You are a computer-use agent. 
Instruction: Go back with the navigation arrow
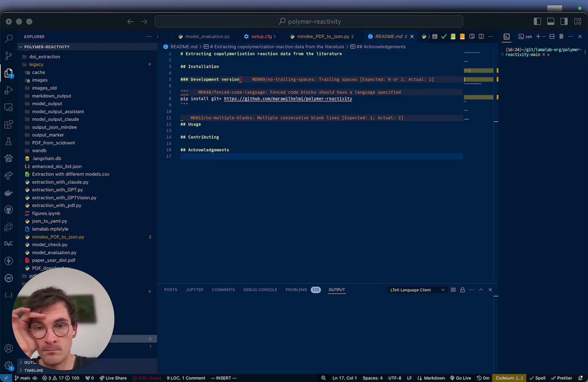pyautogui.click(x=130, y=22)
